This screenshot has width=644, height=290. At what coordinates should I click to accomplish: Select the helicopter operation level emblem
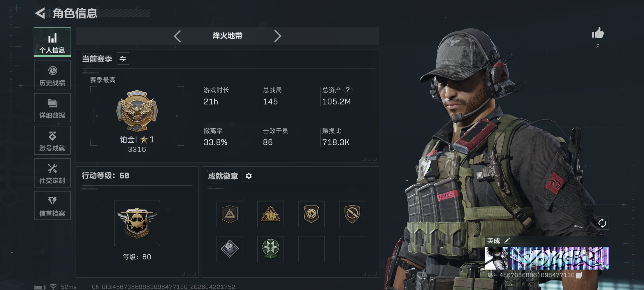click(137, 223)
